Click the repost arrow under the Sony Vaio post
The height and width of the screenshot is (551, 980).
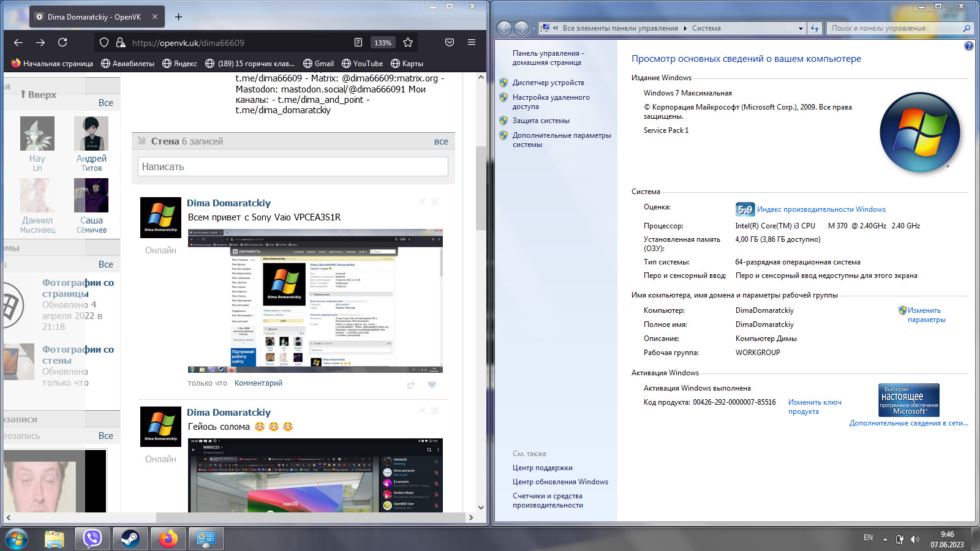coord(411,385)
